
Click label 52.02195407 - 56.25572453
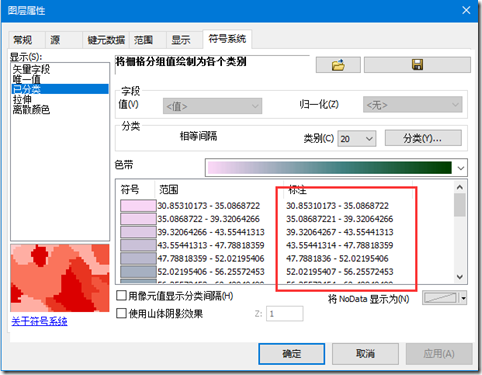coord(339,272)
